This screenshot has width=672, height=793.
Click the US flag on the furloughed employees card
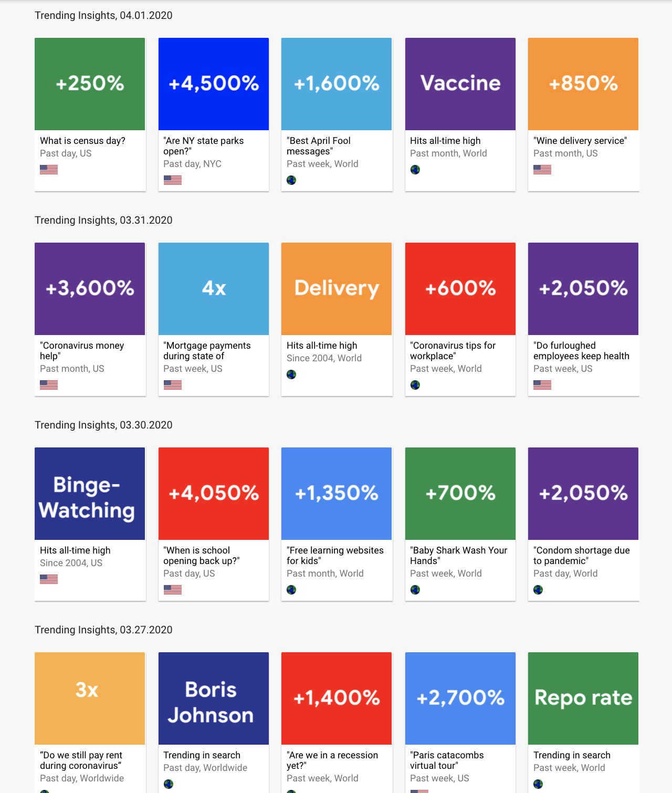(541, 384)
